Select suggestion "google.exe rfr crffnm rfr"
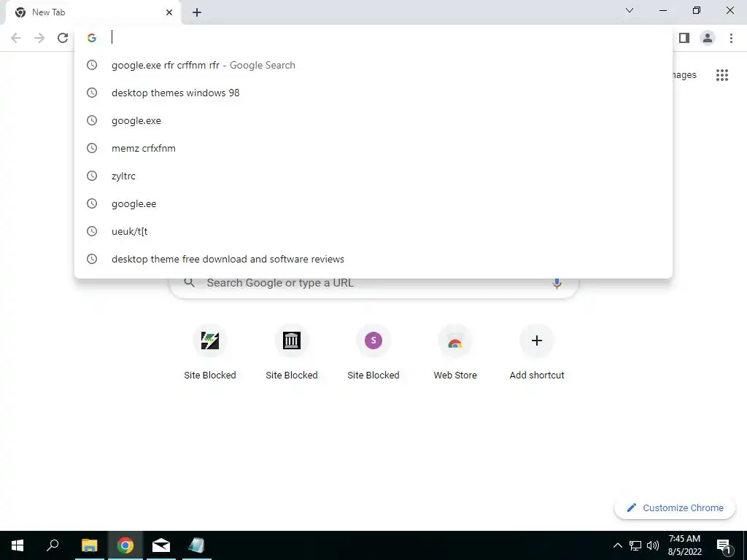This screenshot has width=747, height=560. [373, 65]
